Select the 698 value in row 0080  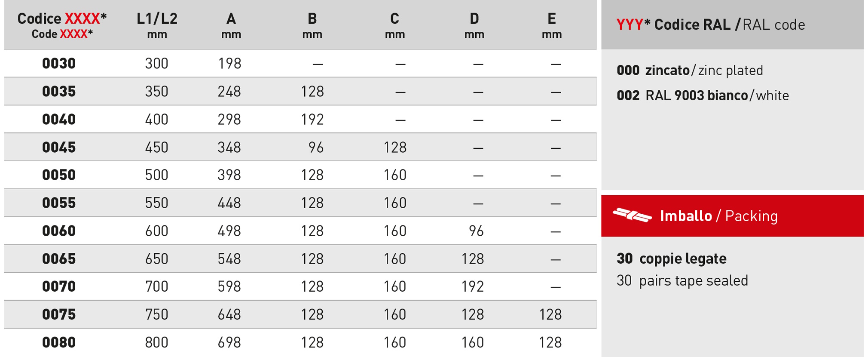[229, 343]
